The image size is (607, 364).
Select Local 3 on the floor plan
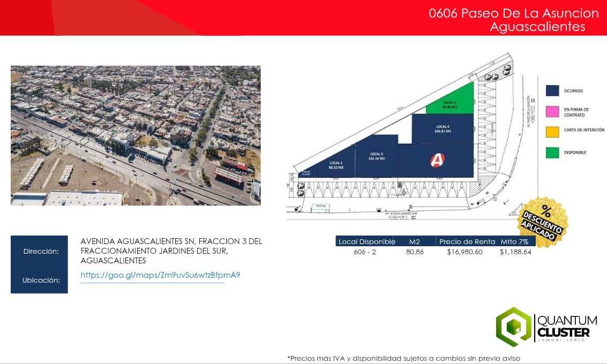point(376,156)
